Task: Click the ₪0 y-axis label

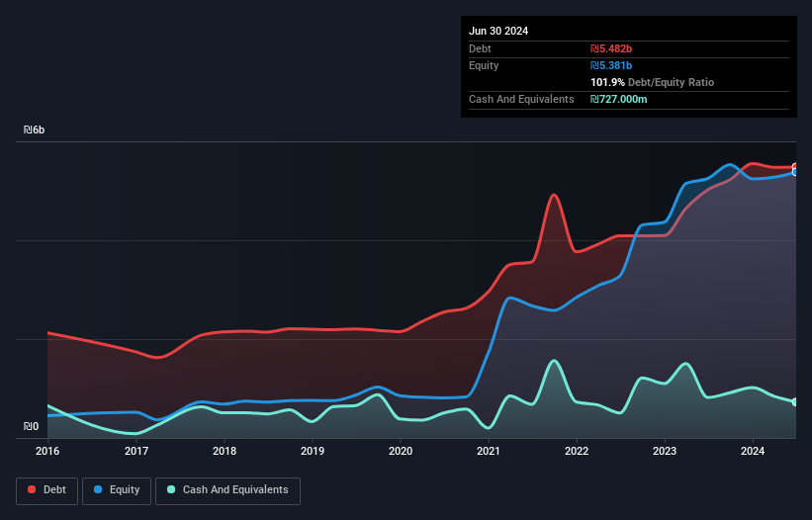Action: [x=31, y=426]
